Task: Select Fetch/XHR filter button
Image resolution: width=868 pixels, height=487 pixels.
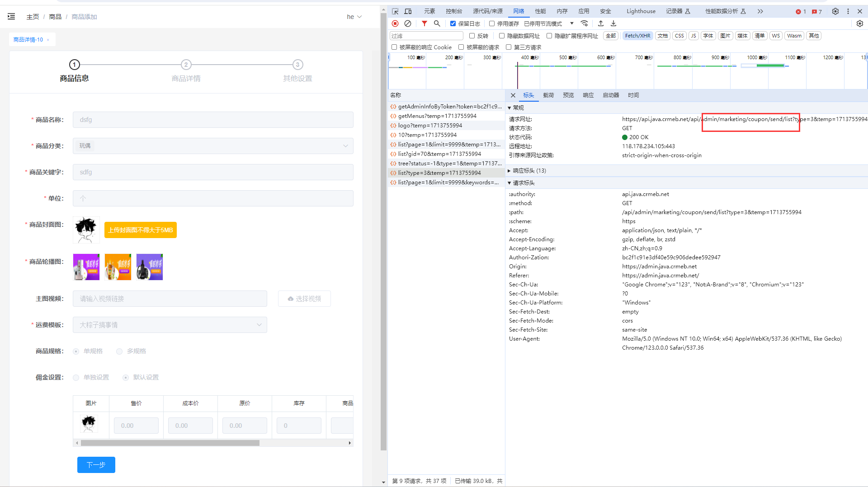Action: [637, 36]
